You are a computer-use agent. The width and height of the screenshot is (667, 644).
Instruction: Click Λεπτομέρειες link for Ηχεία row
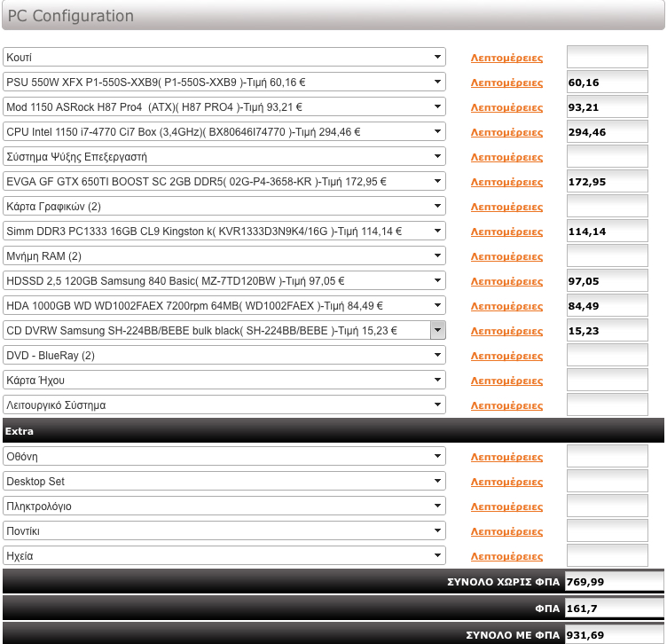coord(506,556)
